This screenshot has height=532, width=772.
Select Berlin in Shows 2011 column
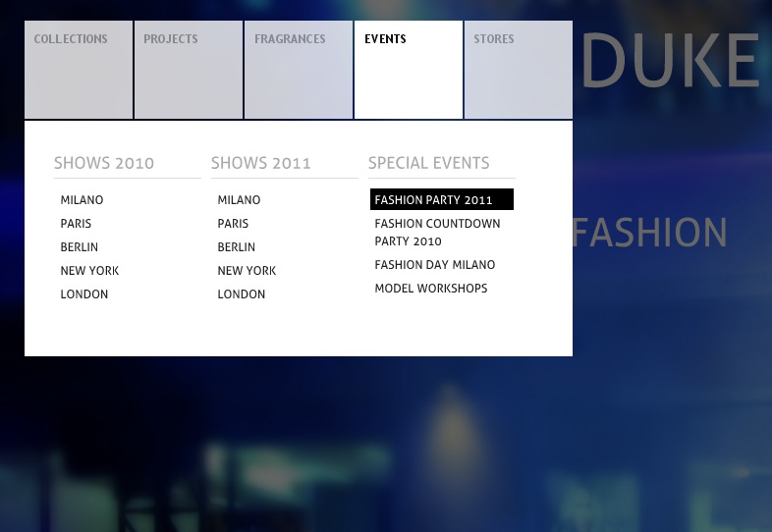click(x=237, y=247)
